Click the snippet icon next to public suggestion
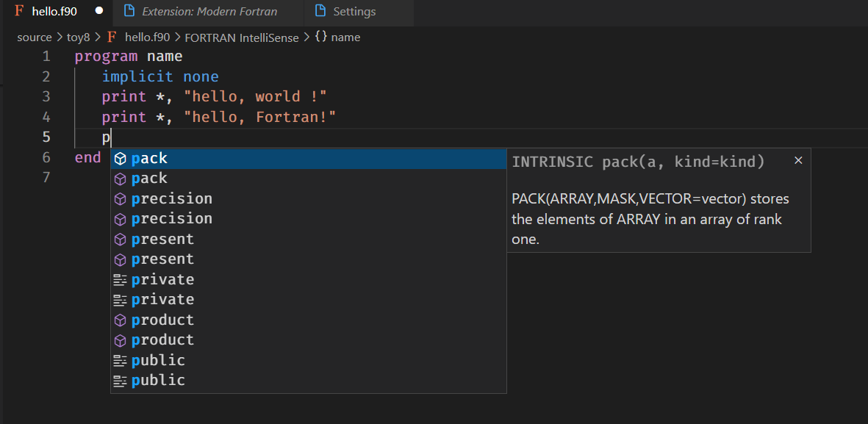Viewport: 868px width, 424px height. [120, 360]
